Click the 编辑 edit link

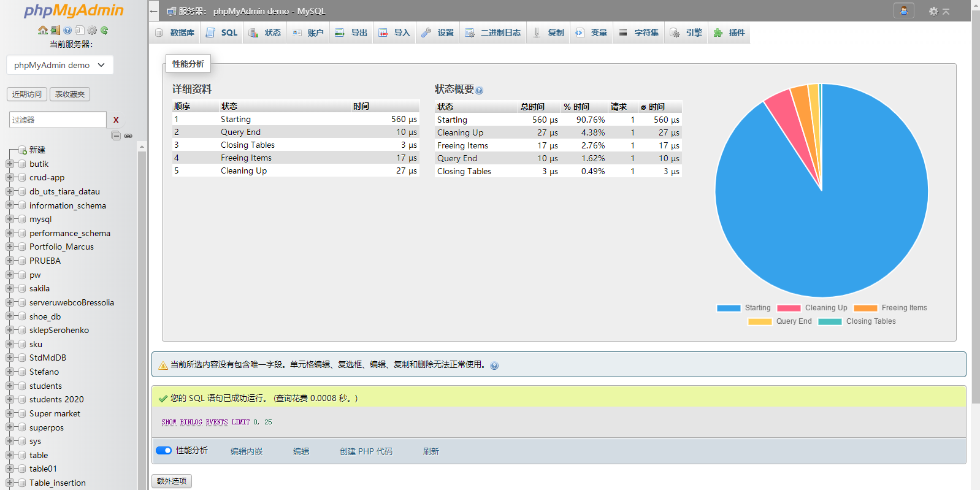tap(301, 451)
